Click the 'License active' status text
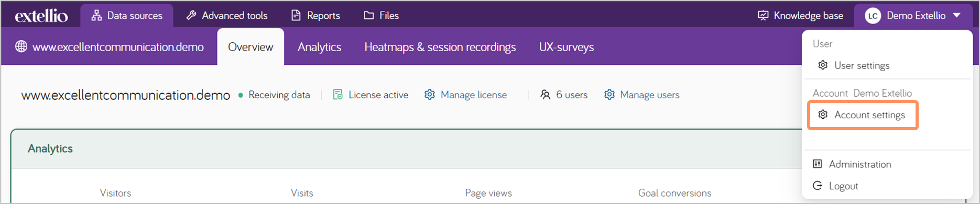Screen dimensions: 980x204 click(378, 95)
